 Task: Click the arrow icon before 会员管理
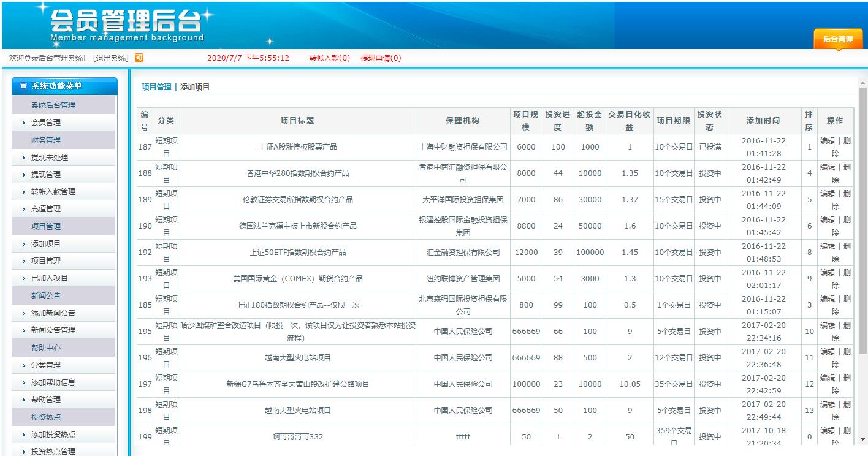coord(23,122)
